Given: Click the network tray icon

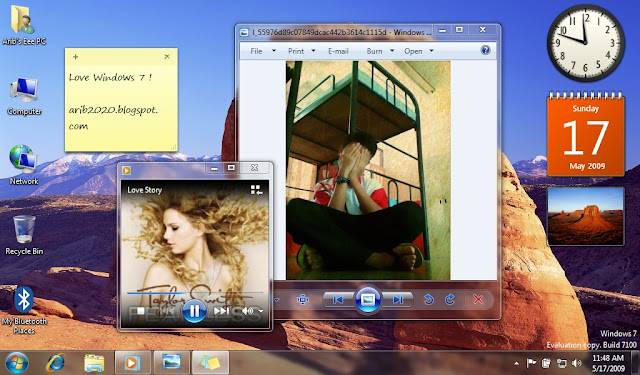Looking at the screenshot, I should coord(562,363).
